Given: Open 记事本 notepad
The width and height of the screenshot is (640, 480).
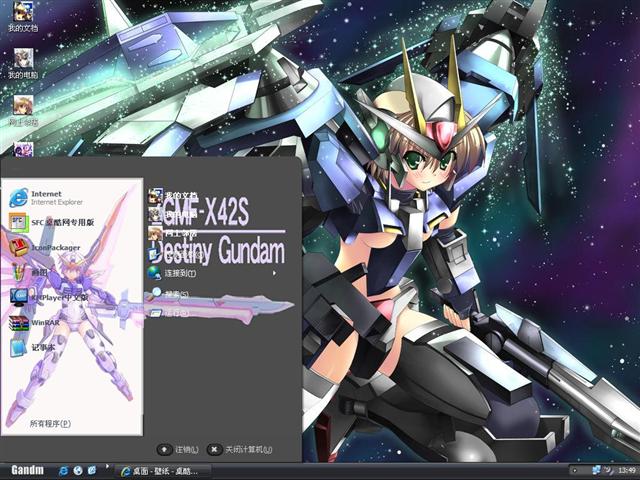Looking at the screenshot, I should point(33,347).
